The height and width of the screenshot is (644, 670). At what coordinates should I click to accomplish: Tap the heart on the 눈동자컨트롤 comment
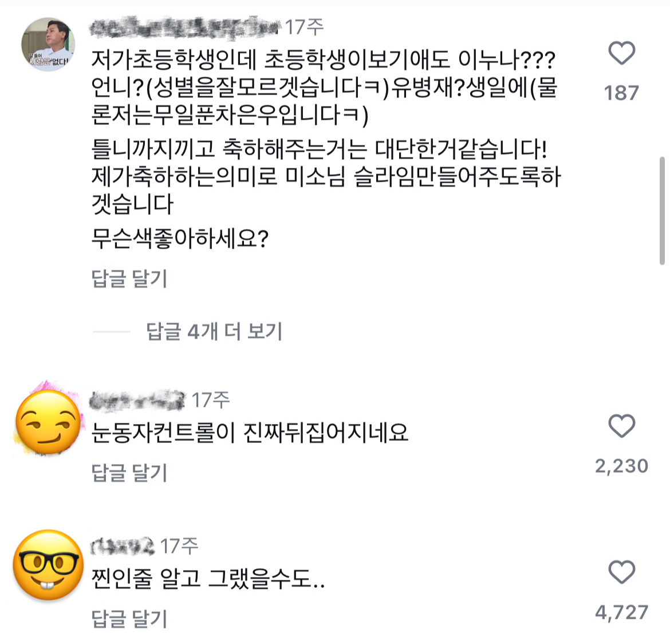tap(621, 427)
